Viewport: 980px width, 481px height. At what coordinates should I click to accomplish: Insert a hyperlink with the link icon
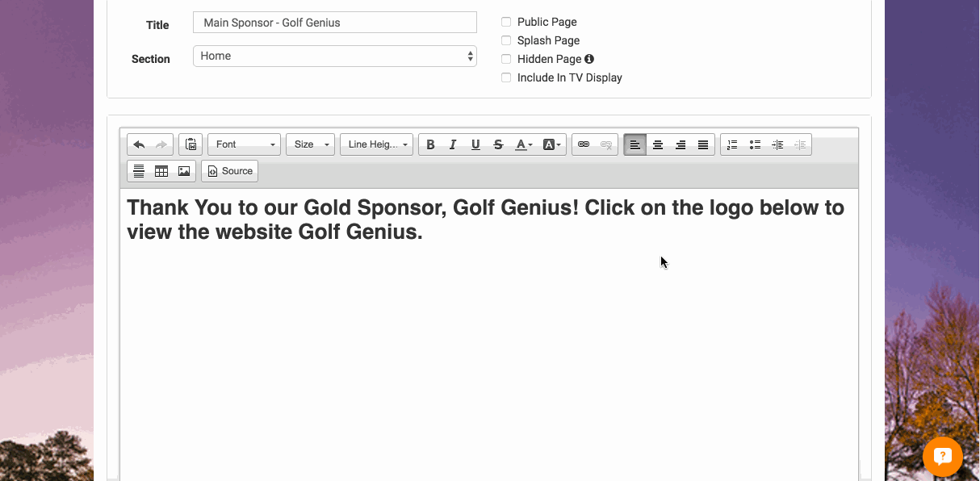point(584,144)
